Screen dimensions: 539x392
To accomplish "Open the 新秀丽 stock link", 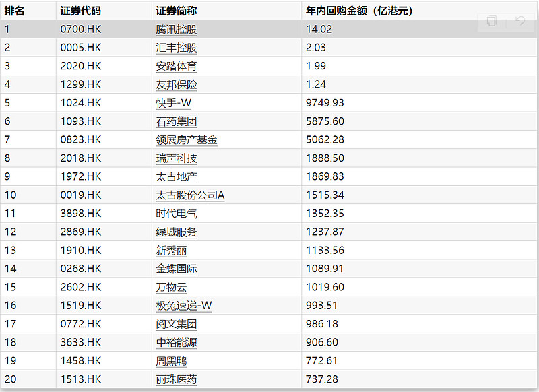I will pos(171,250).
